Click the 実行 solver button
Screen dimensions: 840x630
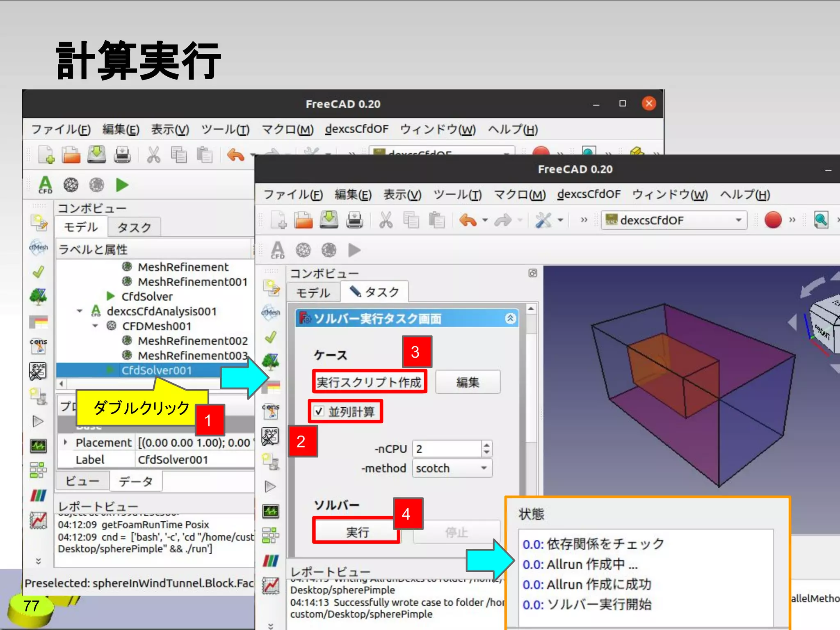[x=357, y=532]
